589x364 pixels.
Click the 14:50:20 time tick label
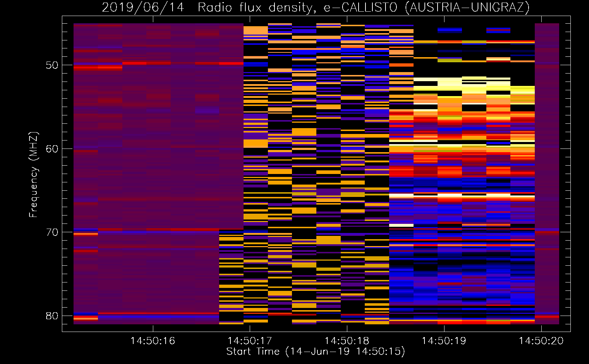(541, 341)
